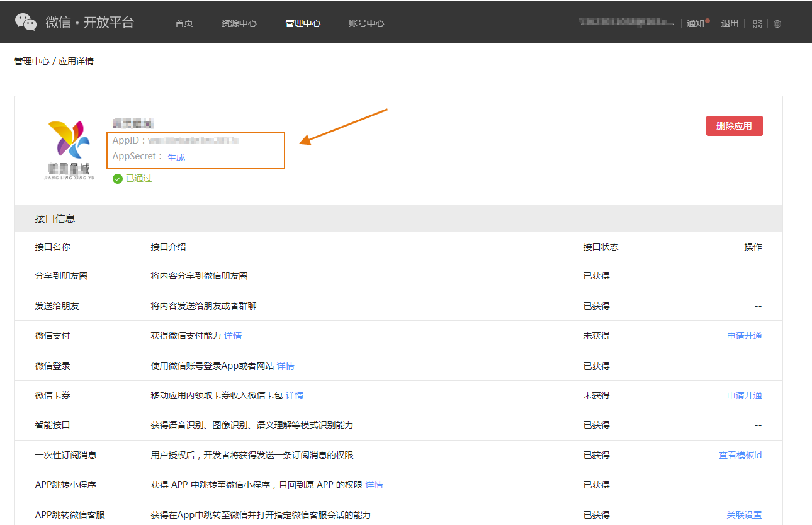Open 通知 notifications in the header
This screenshot has height=525, width=812.
[x=696, y=23]
